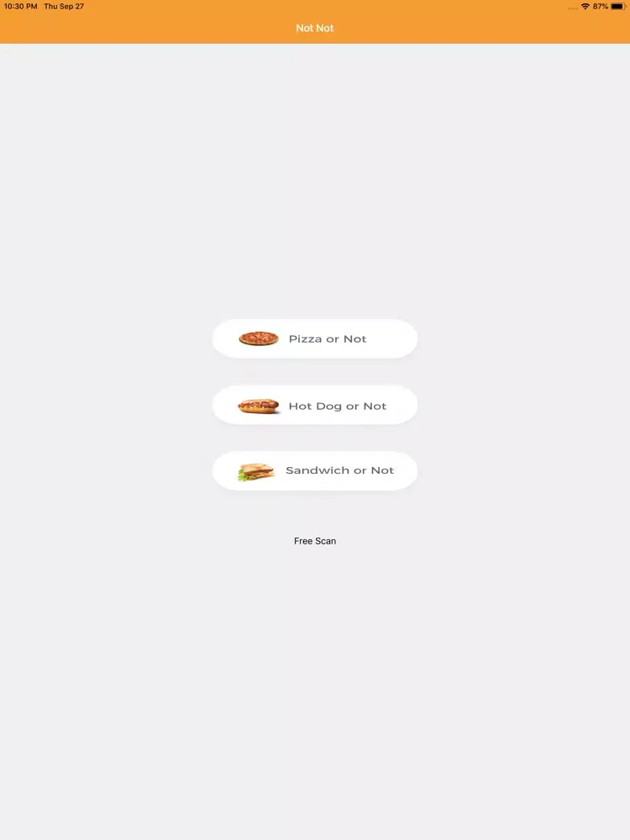Viewport: 630px width, 840px height.
Task: Click the Not Not header title
Action: [x=315, y=28]
